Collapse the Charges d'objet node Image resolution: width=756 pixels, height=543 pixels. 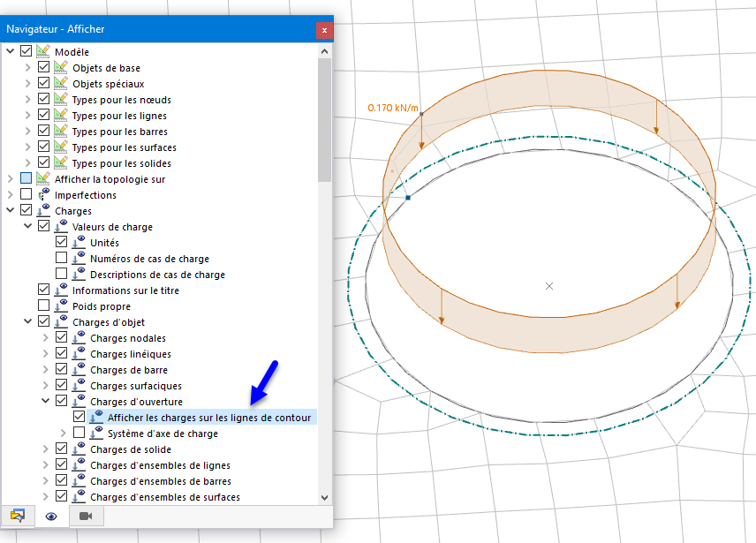[x=28, y=321]
